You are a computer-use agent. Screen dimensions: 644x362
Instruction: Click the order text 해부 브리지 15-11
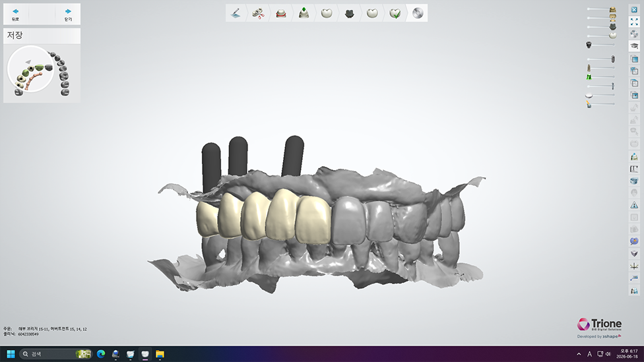tap(33, 329)
